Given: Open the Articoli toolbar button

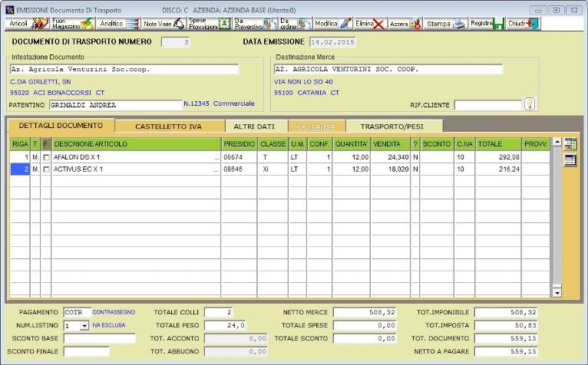Looking at the screenshot, I should [28, 24].
